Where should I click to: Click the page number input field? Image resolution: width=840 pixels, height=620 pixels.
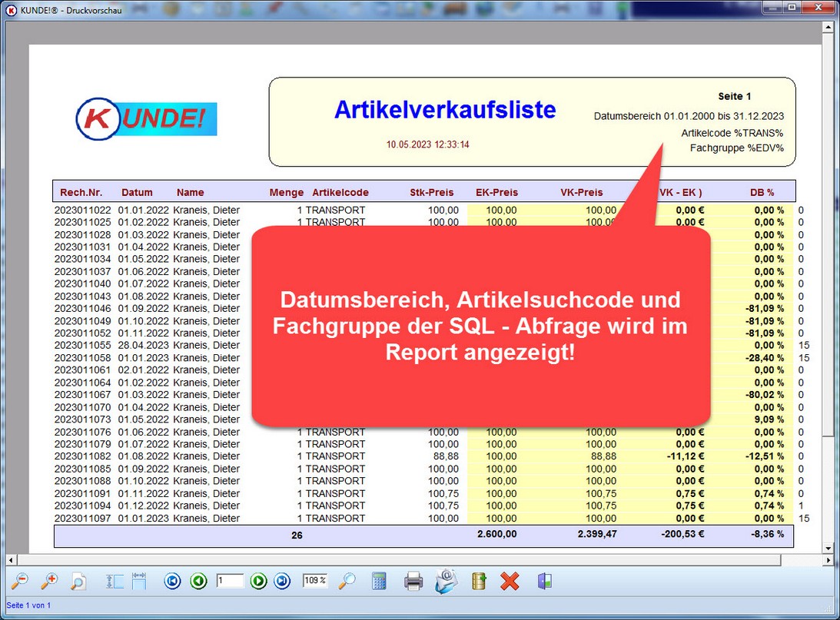tap(229, 581)
